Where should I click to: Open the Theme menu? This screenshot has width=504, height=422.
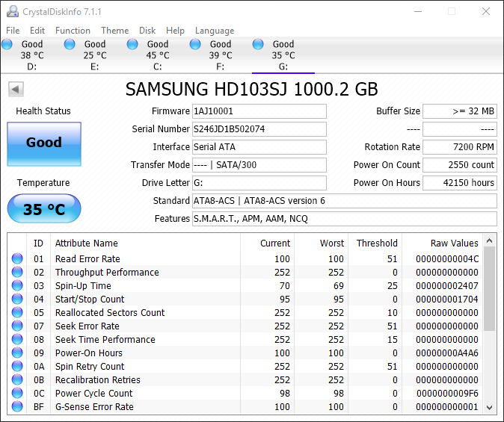coord(114,31)
